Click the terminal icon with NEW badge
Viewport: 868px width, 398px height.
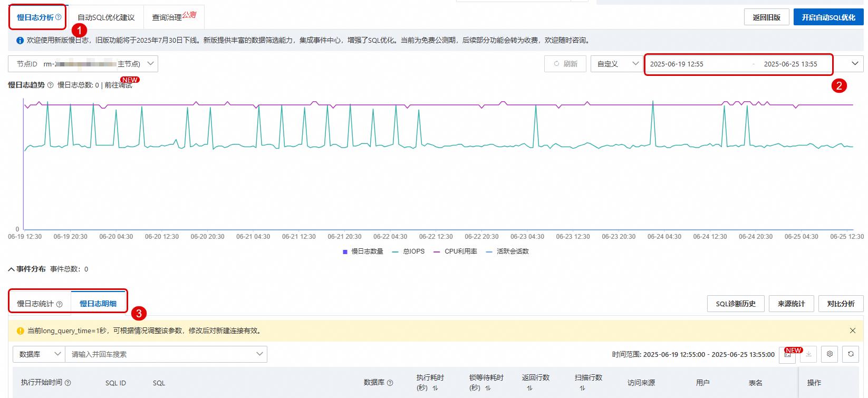(787, 354)
